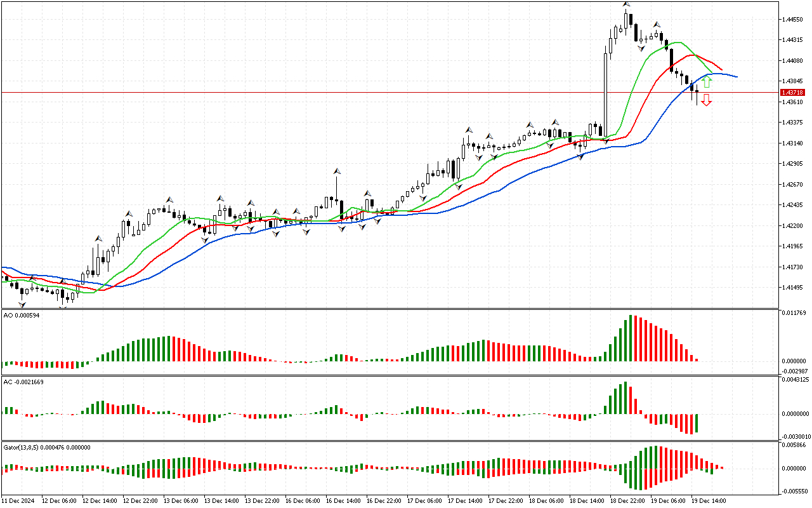The height and width of the screenshot is (508, 812).
Task: Click price level 1.44315 on the scale
Action: [794, 40]
